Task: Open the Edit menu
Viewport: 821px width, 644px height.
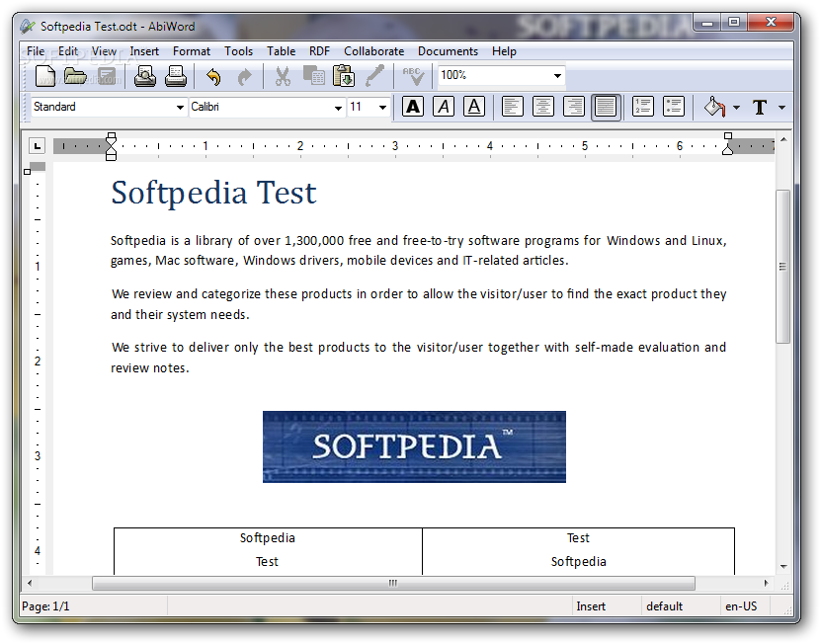Action: (68, 51)
